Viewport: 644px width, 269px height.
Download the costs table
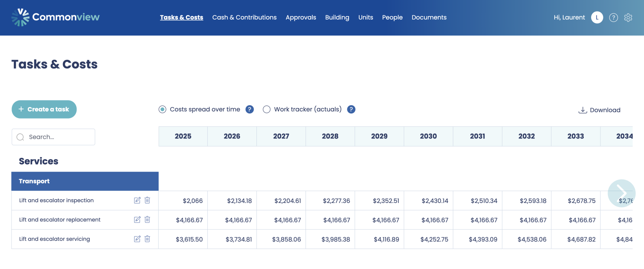point(599,110)
